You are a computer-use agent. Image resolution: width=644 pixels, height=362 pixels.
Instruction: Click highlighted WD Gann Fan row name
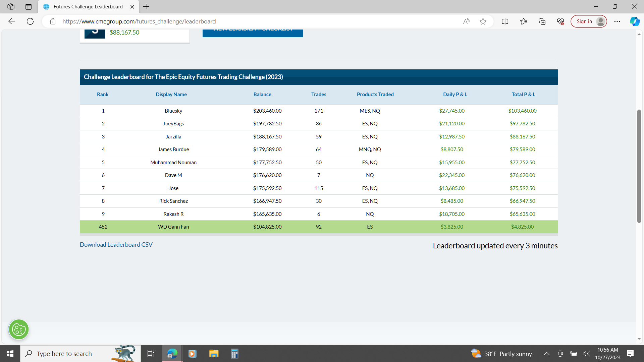[x=173, y=227]
